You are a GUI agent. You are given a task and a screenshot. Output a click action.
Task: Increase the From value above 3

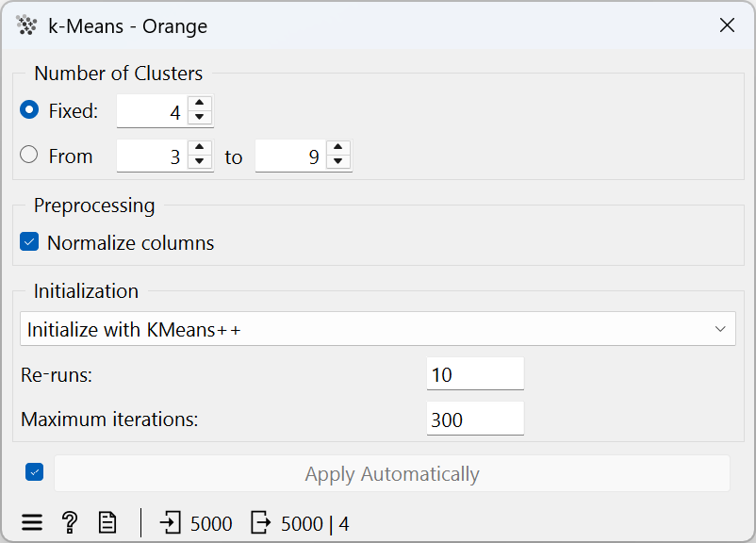click(x=200, y=148)
